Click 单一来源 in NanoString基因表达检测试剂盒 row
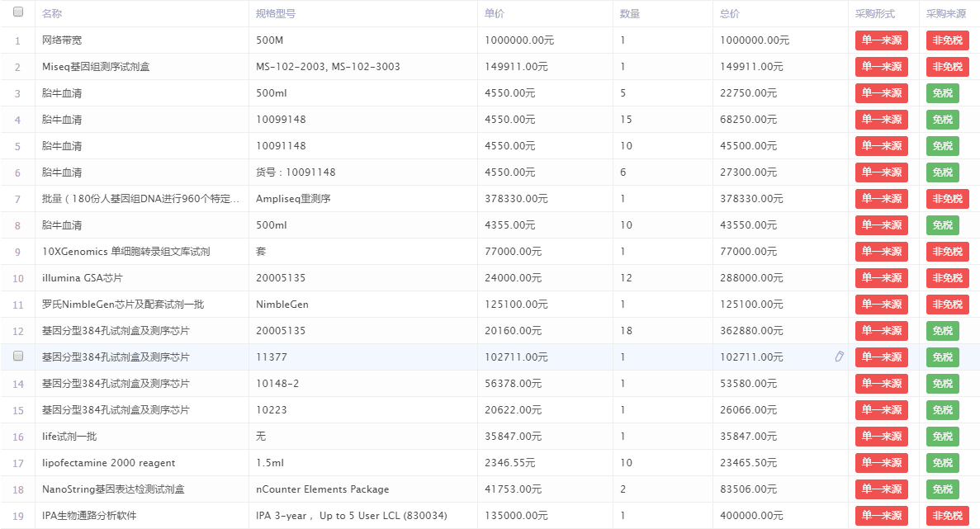The width and height of the screenshot is (980, 529). point(881,489)
